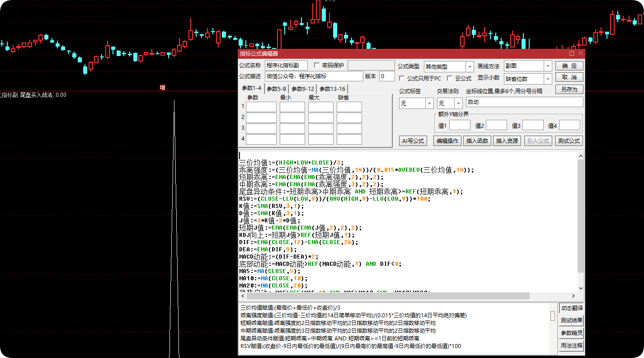Click the translation line starting with RSV赋值
The width and height of the screenshot is (644, 358).
[x=351, y=346]
